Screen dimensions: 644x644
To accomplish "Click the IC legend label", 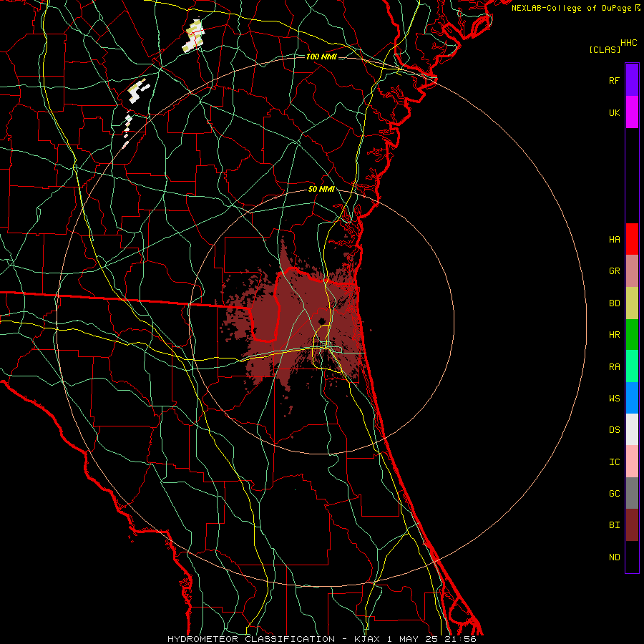I will [614, 462].
